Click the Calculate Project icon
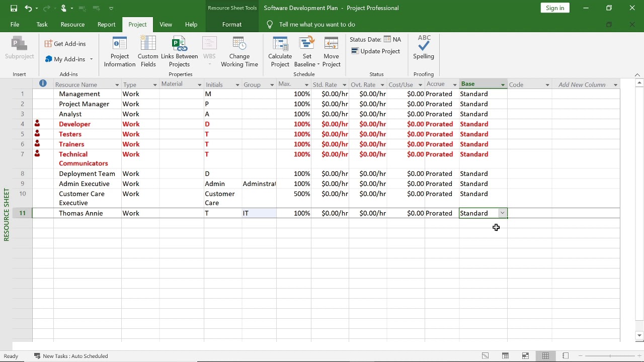The height and width of the screenshot is (362, 644). pyautogui.click(x=280, y=44)
